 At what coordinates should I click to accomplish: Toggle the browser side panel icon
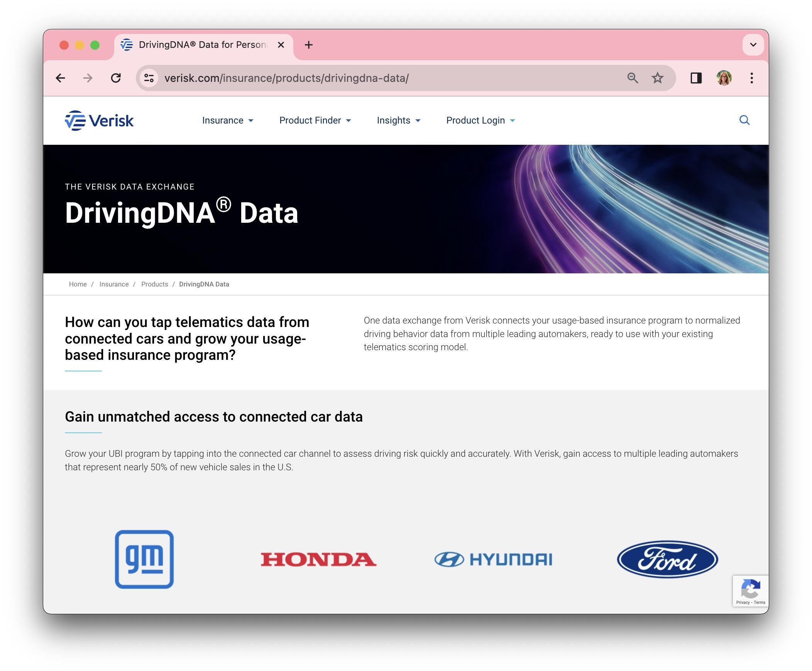(x=696, y=78)
